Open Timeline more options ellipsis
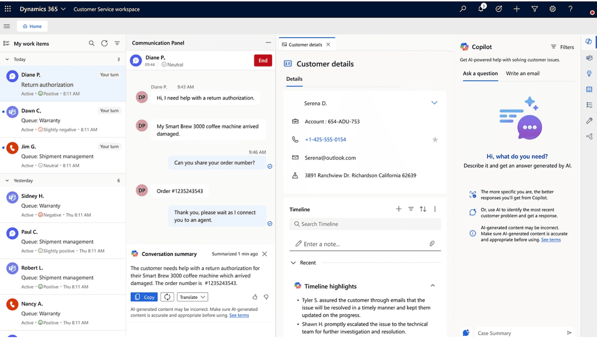 (x=435, y=209)
